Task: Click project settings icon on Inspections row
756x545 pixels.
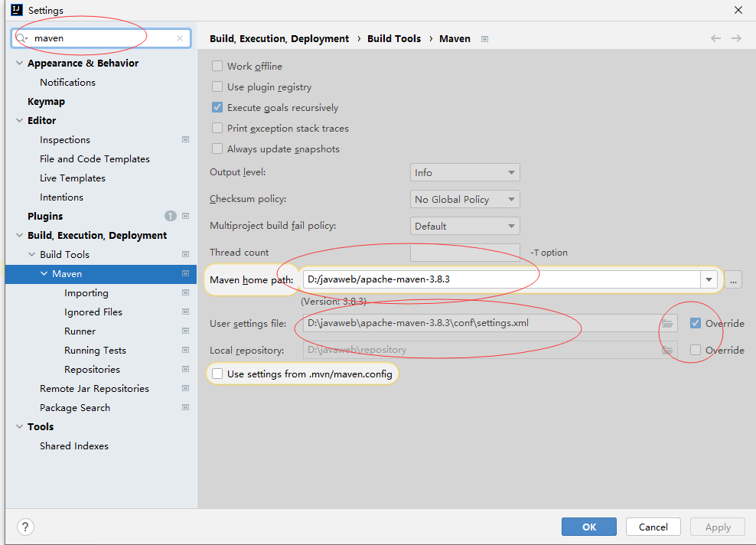Action: [x=185, y=139]
